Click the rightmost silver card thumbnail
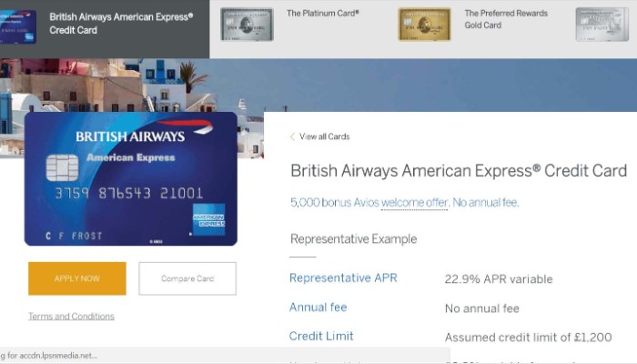This screenshot has height=364, width=637. pos(602,25)
